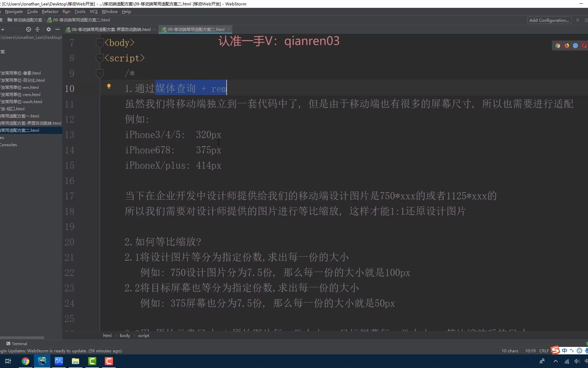Viewport: 588px width, 368px height.
Task: Click line number 13 in the gutter
Action: (x=69, y=135)
